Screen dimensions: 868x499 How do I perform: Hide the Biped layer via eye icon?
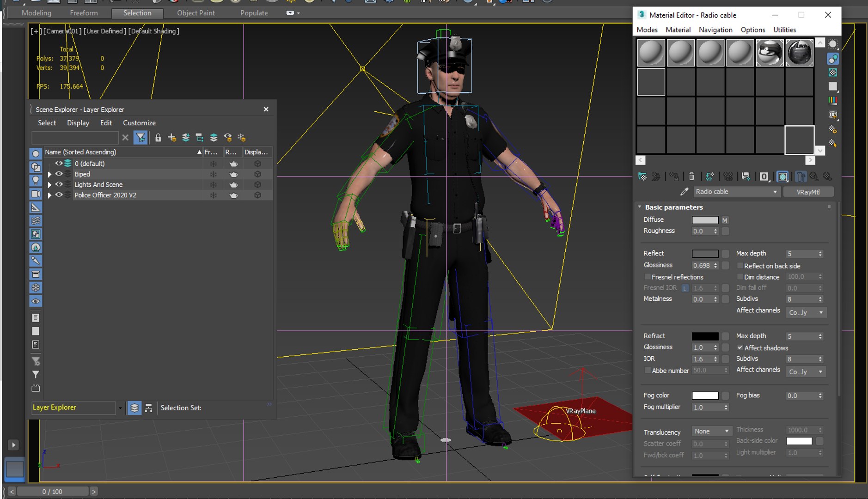point(59,174)
